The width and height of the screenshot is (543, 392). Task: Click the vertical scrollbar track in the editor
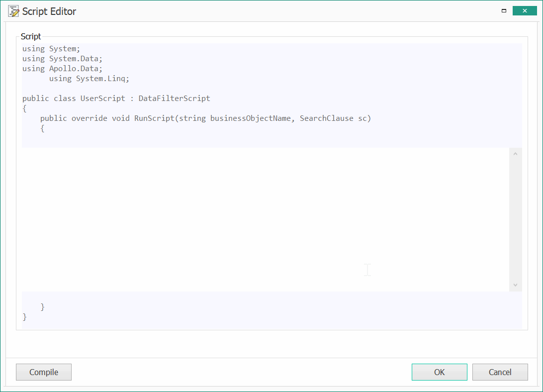[515, 219]
